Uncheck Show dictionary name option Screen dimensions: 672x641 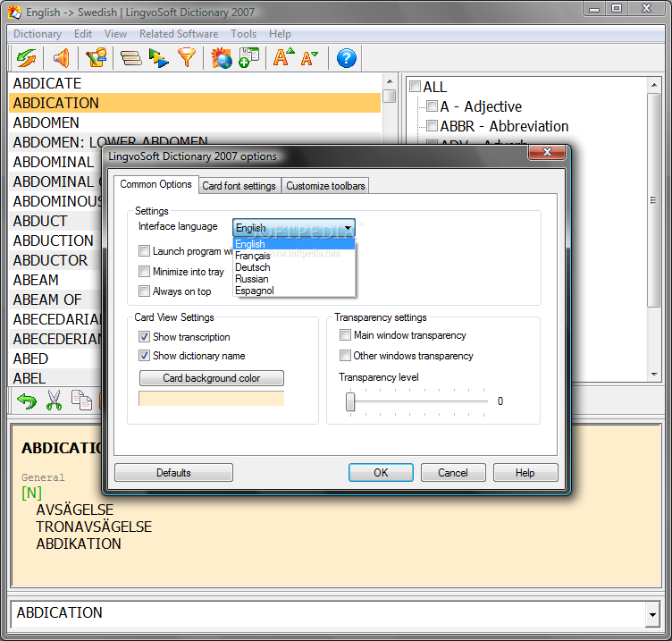pyautogui.click(x=144, y=356)
